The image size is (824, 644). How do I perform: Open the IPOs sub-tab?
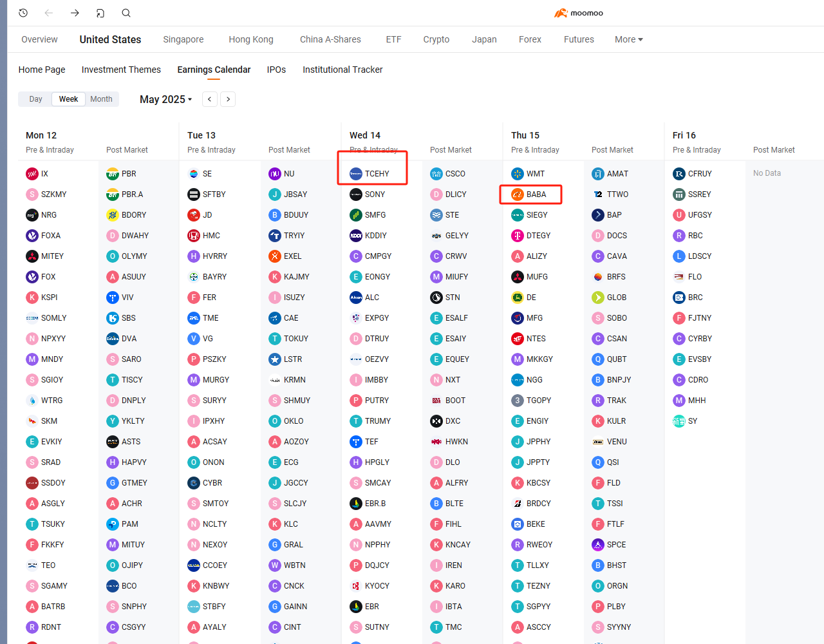(276, 70)
